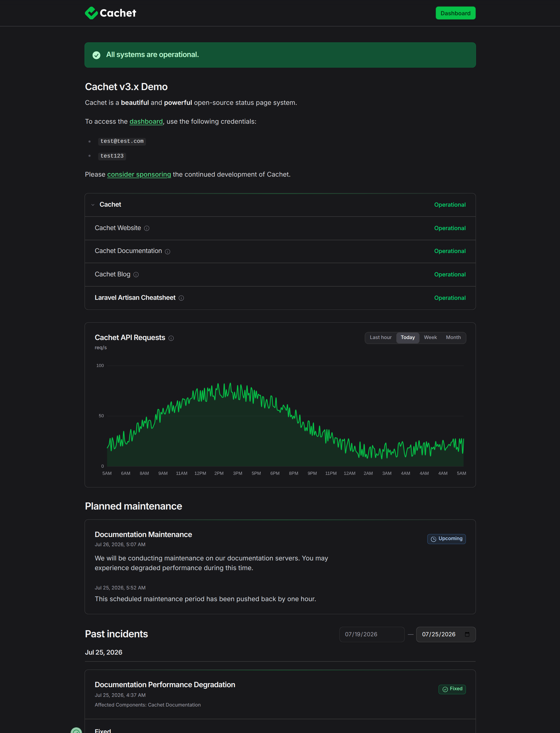Click the check icon in Fixed badge
The width and height of the screenshot is (560, 733).
pos(445,689)
